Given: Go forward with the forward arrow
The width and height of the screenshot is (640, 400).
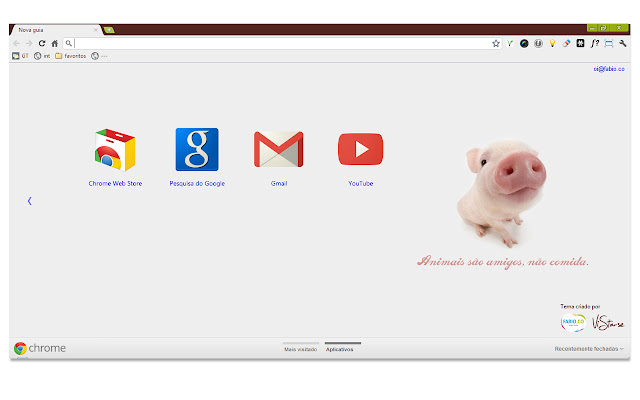Looking at the screenshot, I should 29,43.
